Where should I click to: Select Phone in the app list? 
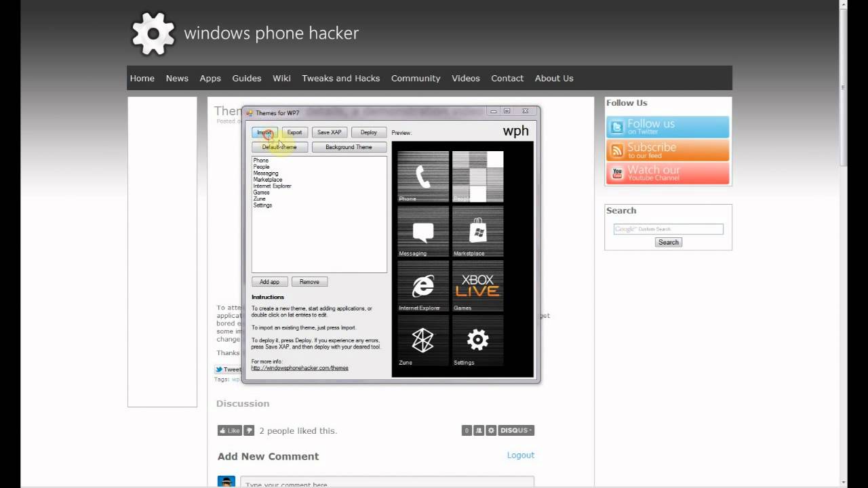point(261,161)
